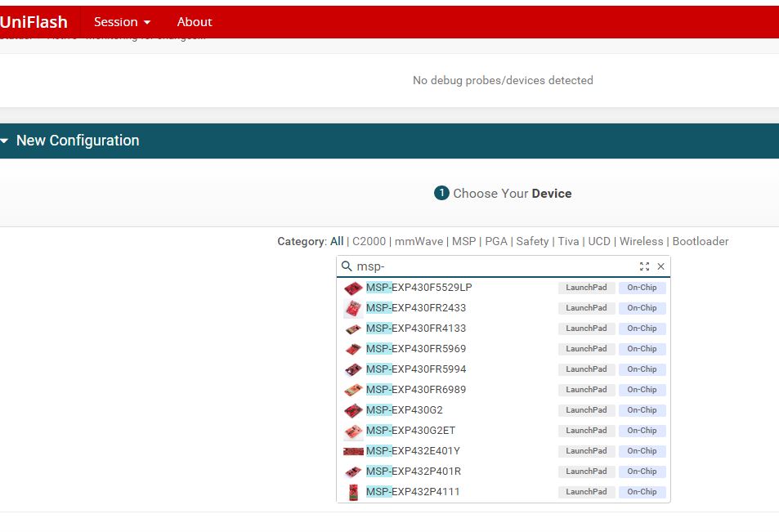Click the MSP-EXP430FR4133 board thumbnail
This screenshot has width=779, height=532.
tap(353, 329)
